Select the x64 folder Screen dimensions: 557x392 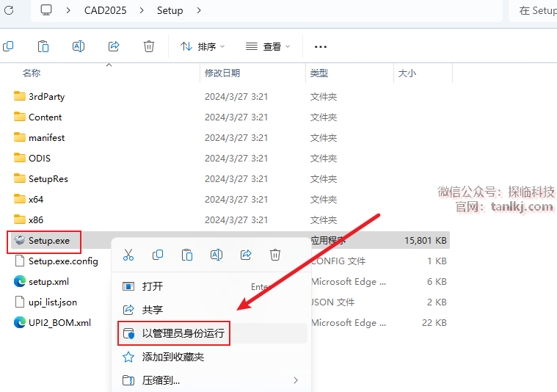[x=29, y=200]
